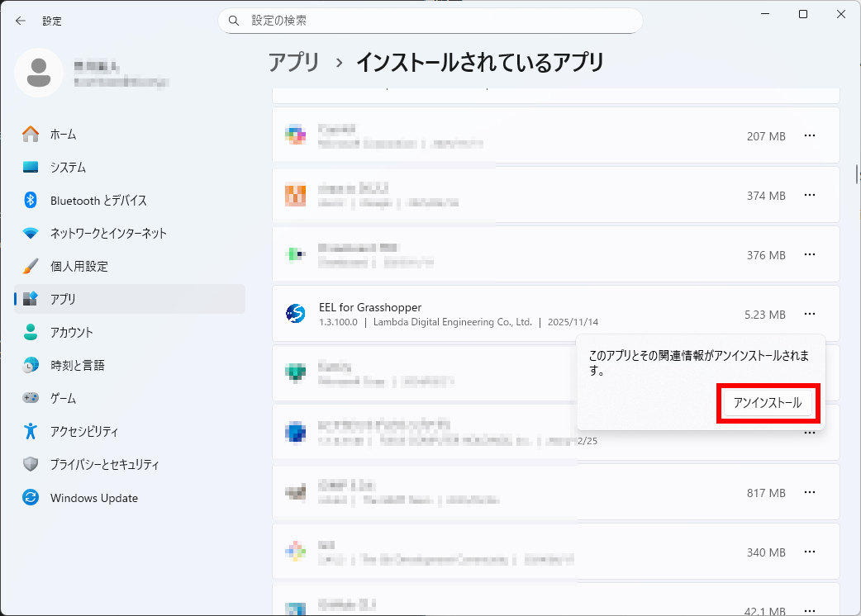Click the アンインストール confirmation button

point(768,403)
